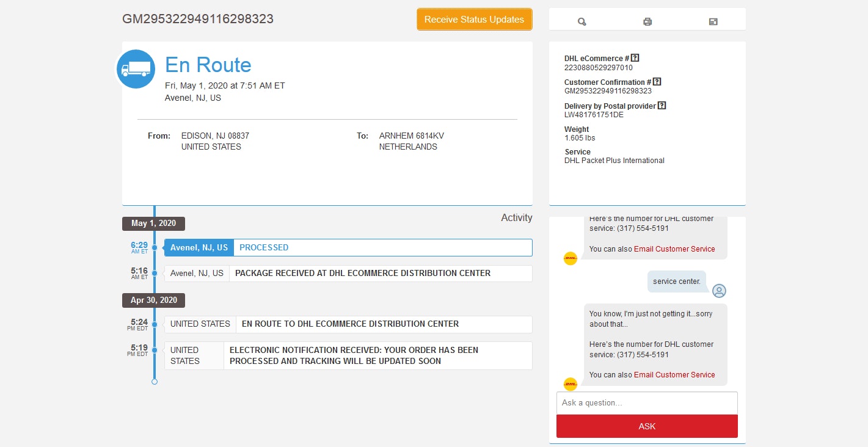Select the Package Received at Distribution Center entry
Image resolution: width=868 pixels, height=447 pixels.
(348, 274)
